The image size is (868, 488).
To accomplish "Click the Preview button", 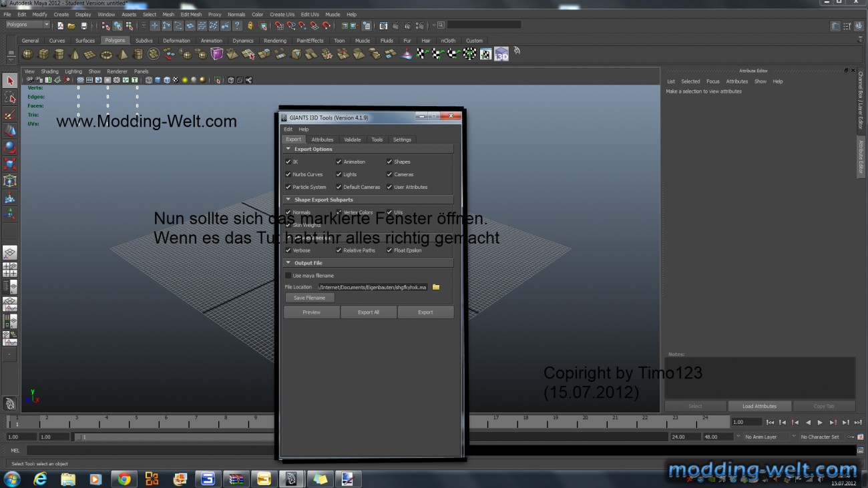I will click(x=312, y=312).
